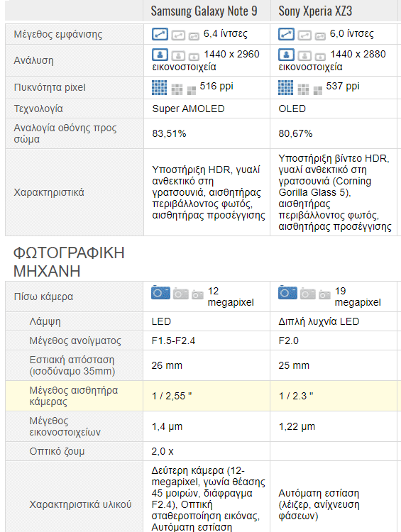Viewport: 401px width, 532px height.
Task: Click the Διπλή λυχνία LED value
Action: pyautogui.click(x=319, y=321)
